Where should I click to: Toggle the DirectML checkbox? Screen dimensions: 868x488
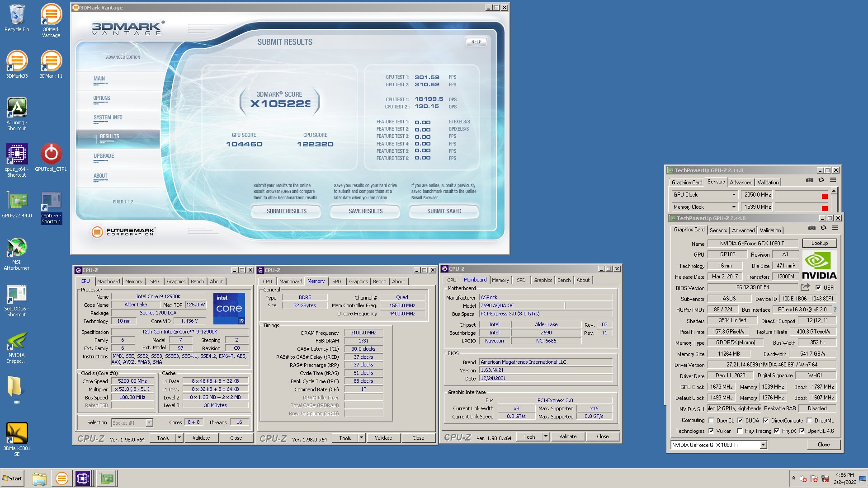pos(809,421)
